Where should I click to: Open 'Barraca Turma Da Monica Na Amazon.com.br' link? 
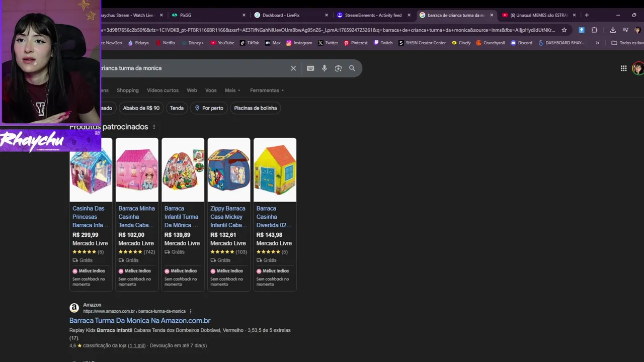click(x=140, y=320)
